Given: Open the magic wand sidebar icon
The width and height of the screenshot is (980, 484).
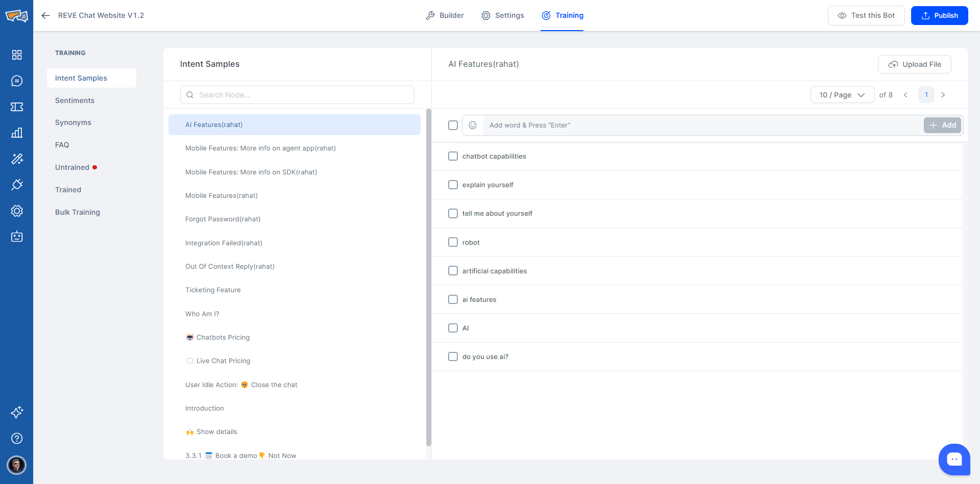Looking at the screenshot, I should 17,159.
